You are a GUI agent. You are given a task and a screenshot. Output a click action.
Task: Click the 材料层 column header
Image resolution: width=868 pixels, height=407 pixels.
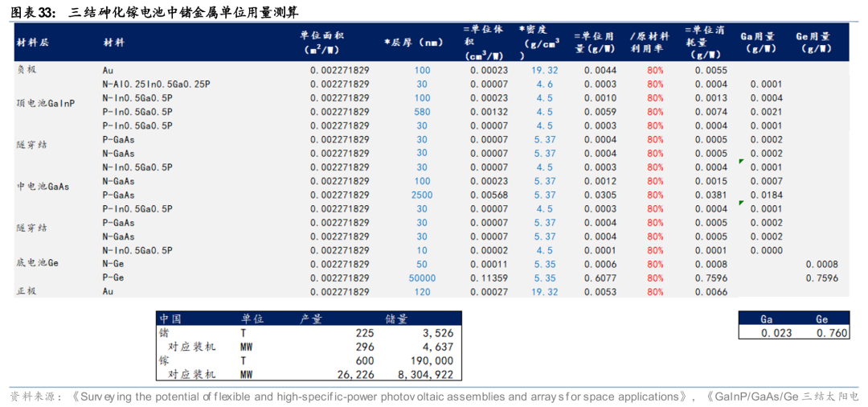tap(33, 42)
